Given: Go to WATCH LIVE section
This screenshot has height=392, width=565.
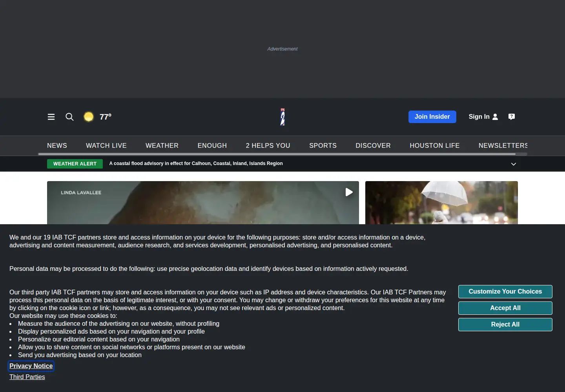Looking at the screenshot, I should tap(106, 145).
